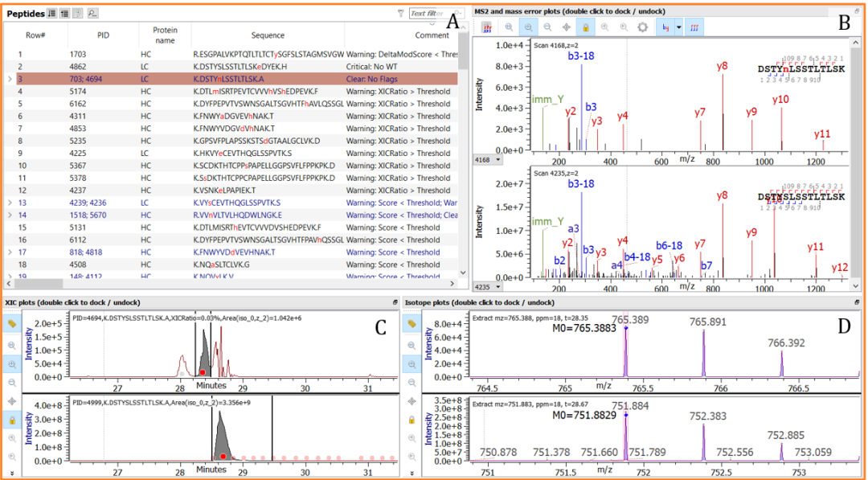868x480 pixels.
Task: Sort table by the Sequence column header
Action: pos(268,35)
